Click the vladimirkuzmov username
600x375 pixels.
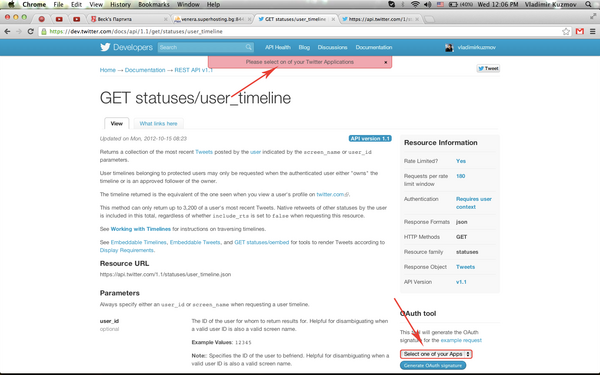point(476,47)
